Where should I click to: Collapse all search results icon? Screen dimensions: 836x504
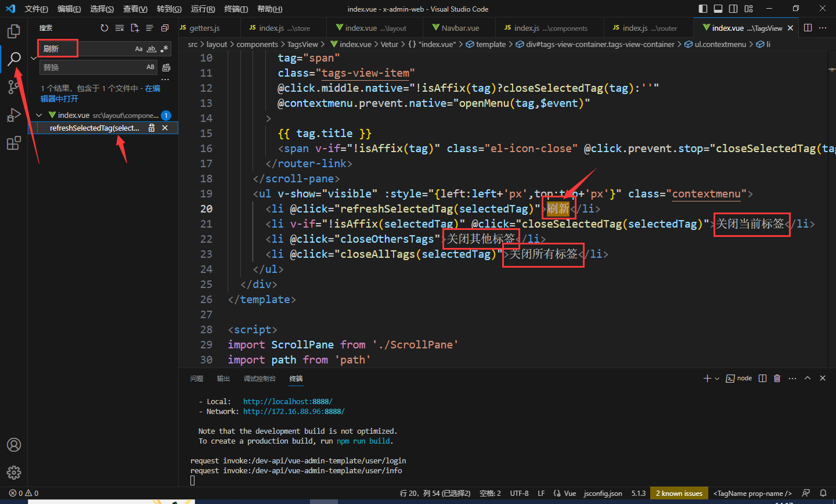pyautogui.click(x=165, y=28)
